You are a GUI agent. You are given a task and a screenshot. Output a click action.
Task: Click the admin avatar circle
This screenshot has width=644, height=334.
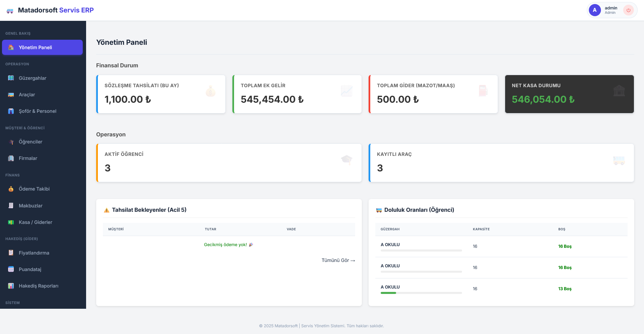(595, 10)
